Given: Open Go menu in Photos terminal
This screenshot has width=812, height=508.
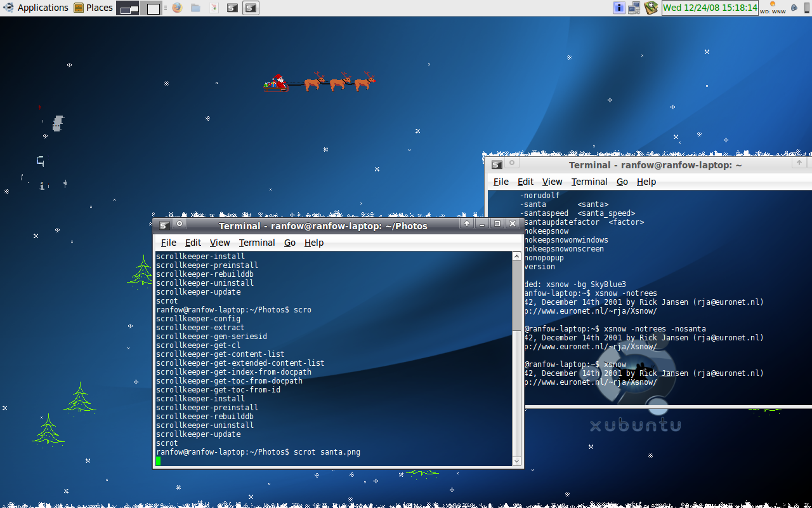Looking at the screenshot, I should point(290,243).
